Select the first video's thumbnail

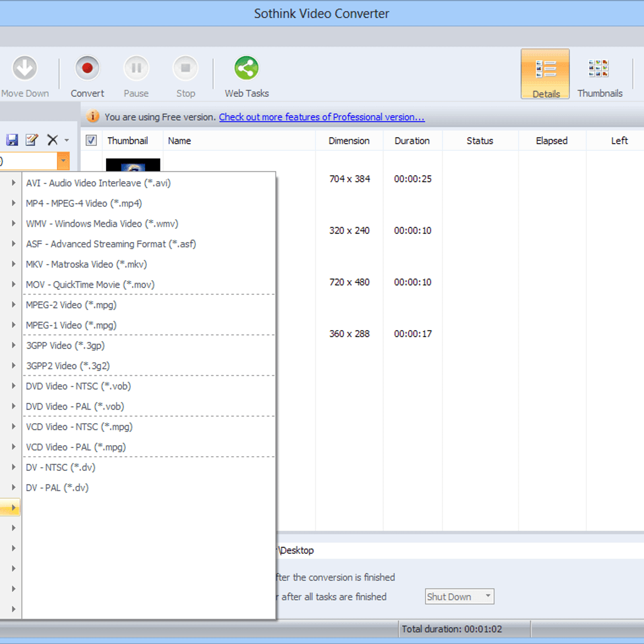coord(133,165)
